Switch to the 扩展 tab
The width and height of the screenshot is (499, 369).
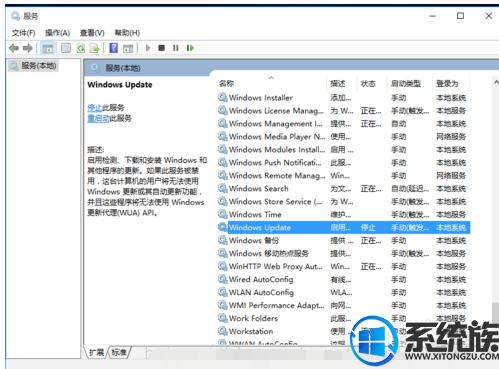(96, 352)
